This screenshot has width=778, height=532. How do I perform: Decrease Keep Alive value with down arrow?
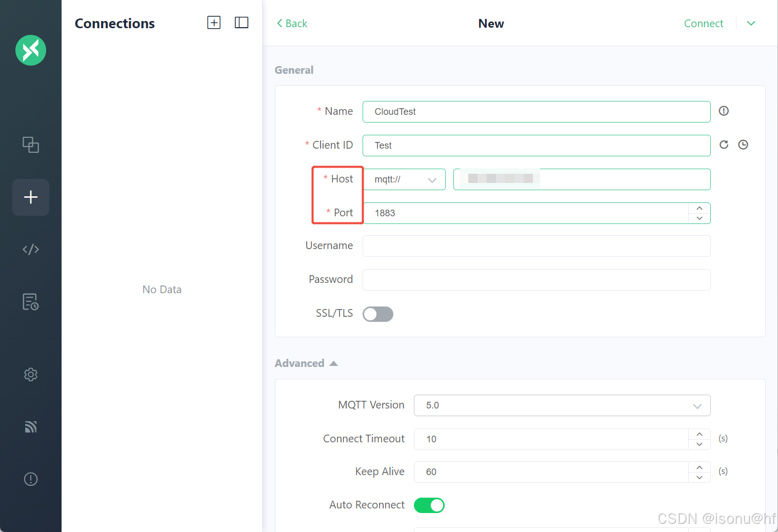click(x=700, y=477)
